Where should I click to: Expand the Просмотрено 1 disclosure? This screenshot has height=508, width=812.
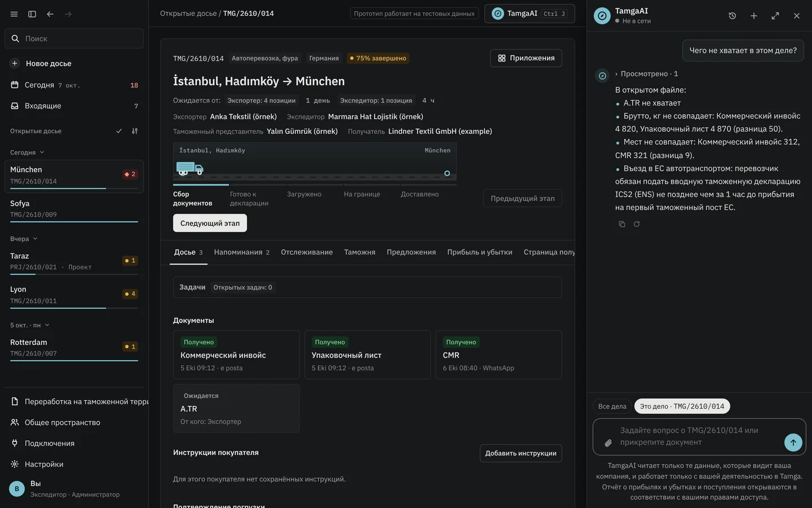646,74
